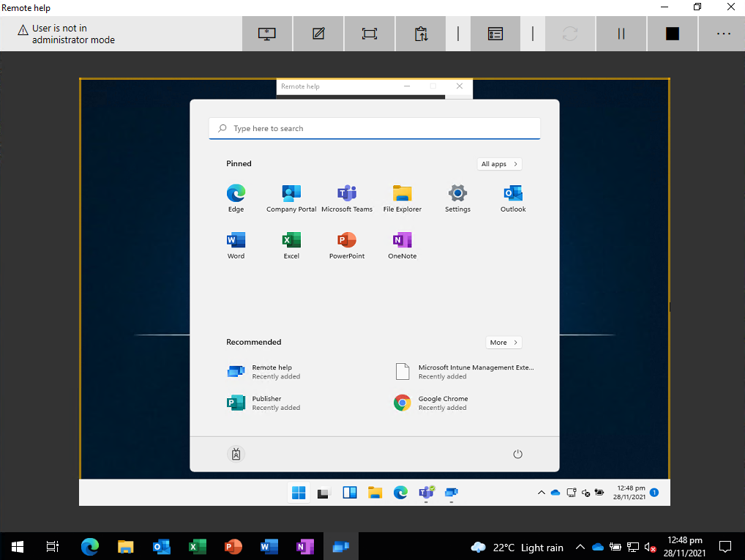Pause the remote help session

[621, 34]
